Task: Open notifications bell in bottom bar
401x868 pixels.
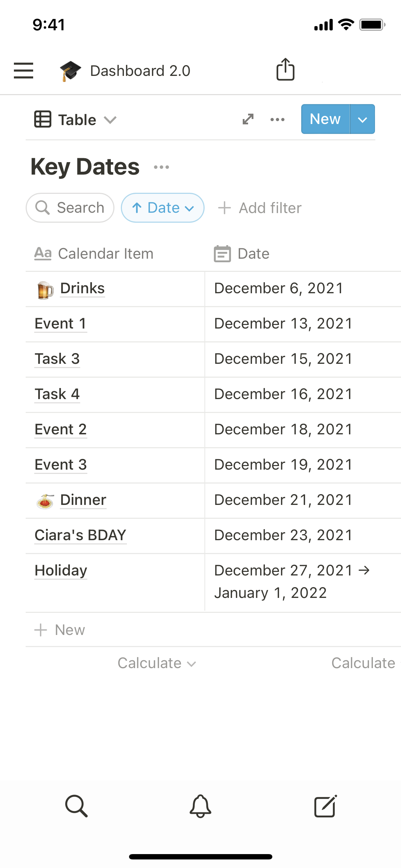Action: tap(200, 806)
